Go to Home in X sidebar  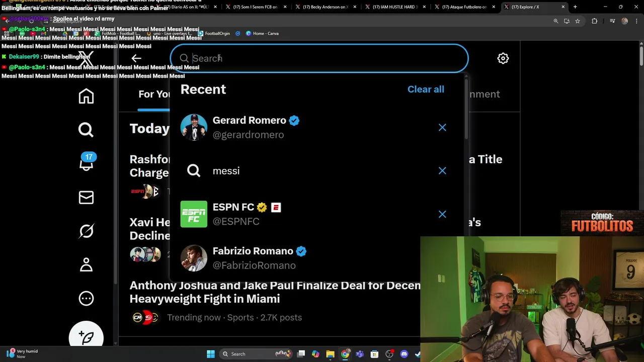coord(86,96)
